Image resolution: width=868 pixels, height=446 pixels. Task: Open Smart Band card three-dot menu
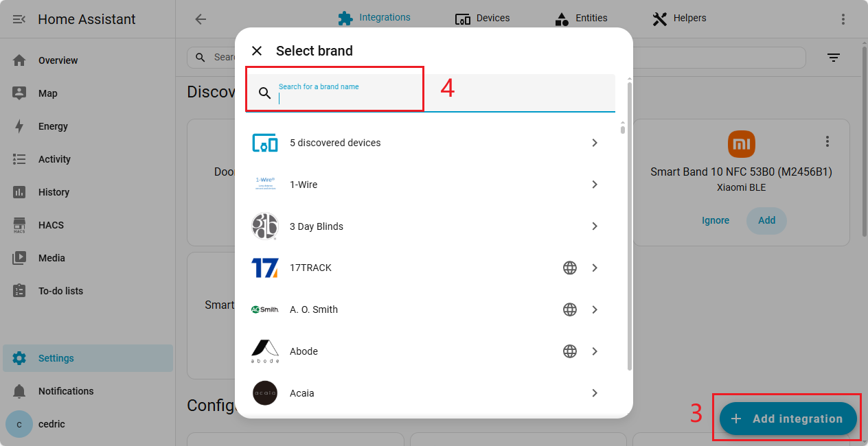827,141
